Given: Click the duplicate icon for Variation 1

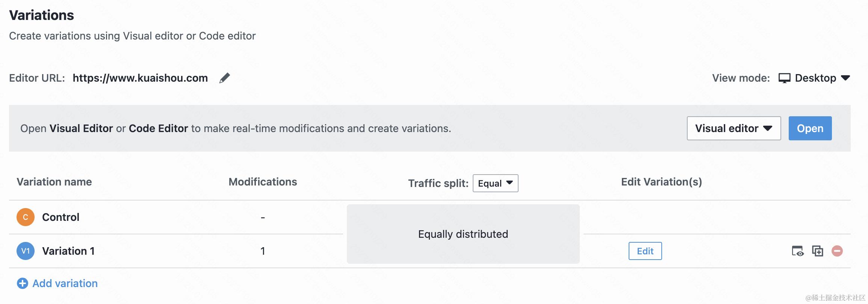Looking at the screenshot, I should 818,251.
